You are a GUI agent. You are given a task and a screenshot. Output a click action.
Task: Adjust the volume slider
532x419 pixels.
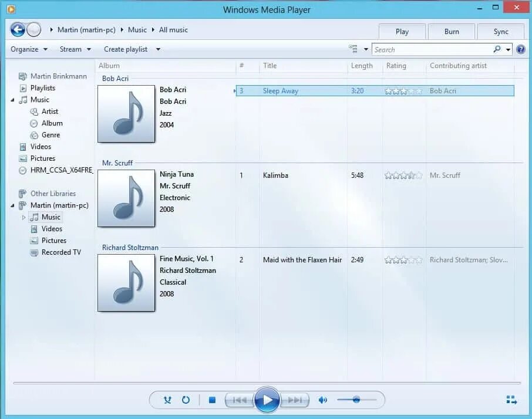[x=356, y=400]
